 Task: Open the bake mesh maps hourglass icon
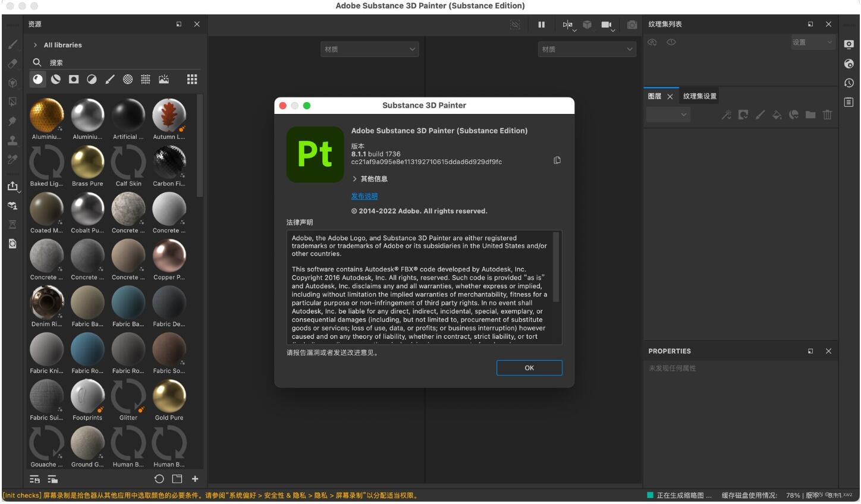[x=12, y=225]
